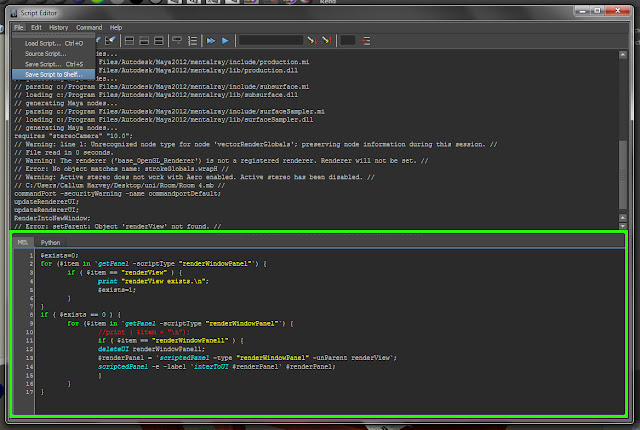
Task: Click the 'Unrecognized node type' warning line
Action: click(x=256, y=144)
